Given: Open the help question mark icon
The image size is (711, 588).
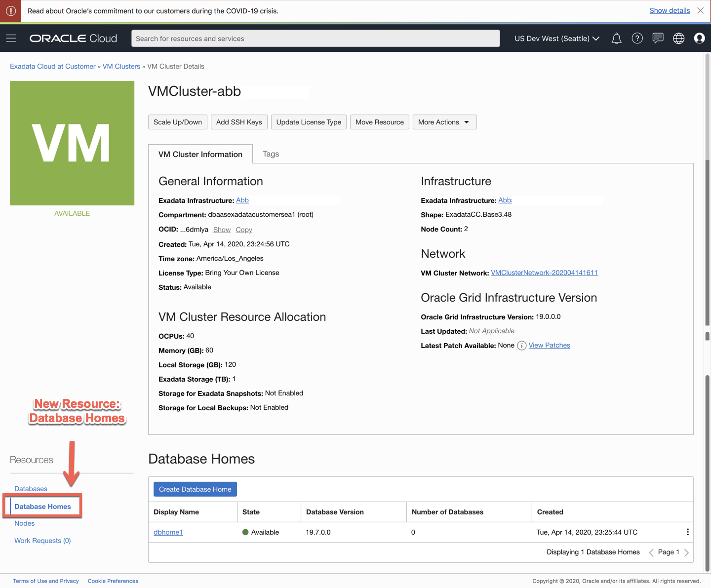Looking at the screenshot, I should pos(637,39).
